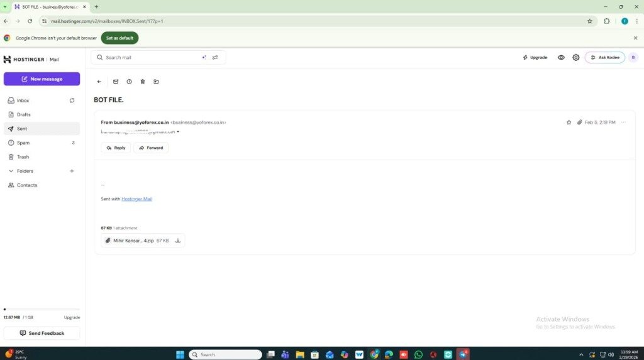Open Windows Start menu
The width and height of the screenshot is (644, 360).
point(180,354)
